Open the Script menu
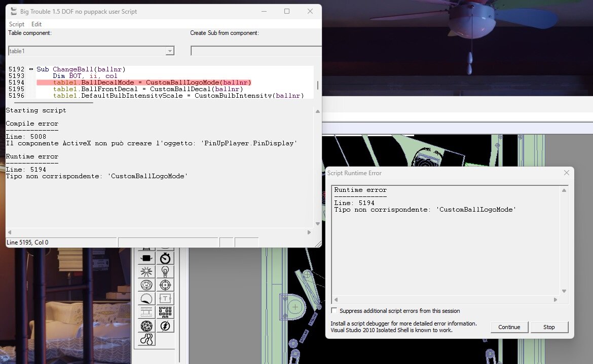 point(16,24)
